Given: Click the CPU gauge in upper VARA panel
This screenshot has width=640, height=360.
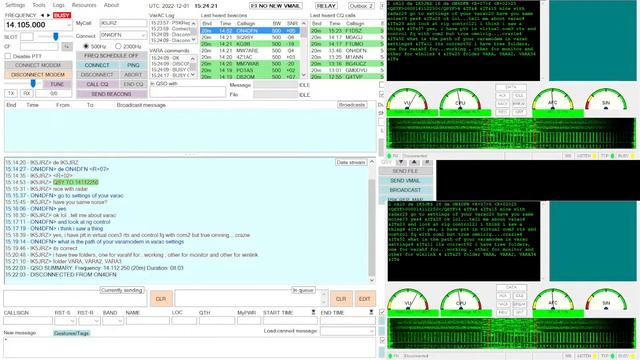Looking at the screenshot, I should (460, 100).
